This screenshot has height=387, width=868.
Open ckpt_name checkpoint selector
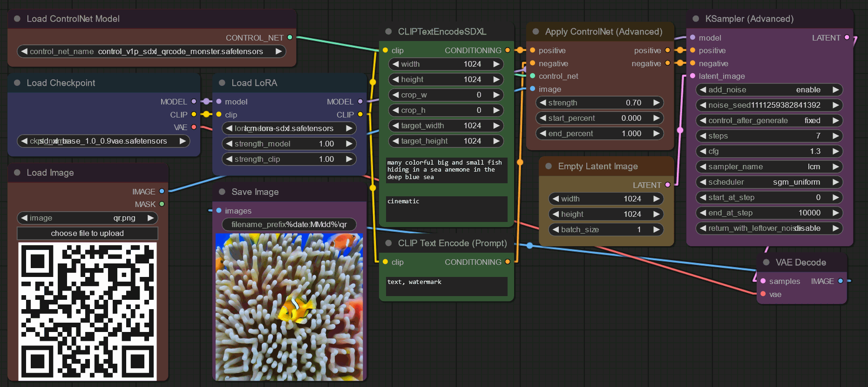point(103,141)
